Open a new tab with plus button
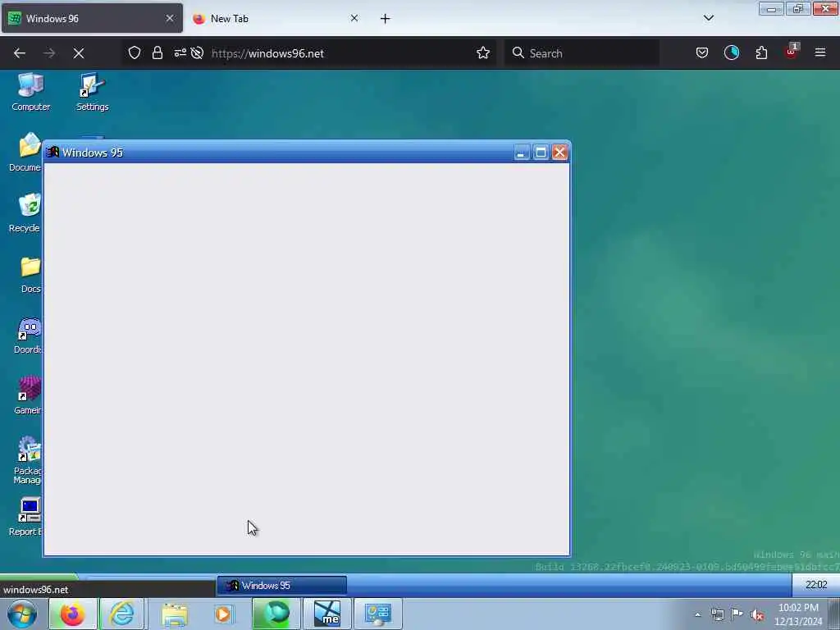 (386, 19)
